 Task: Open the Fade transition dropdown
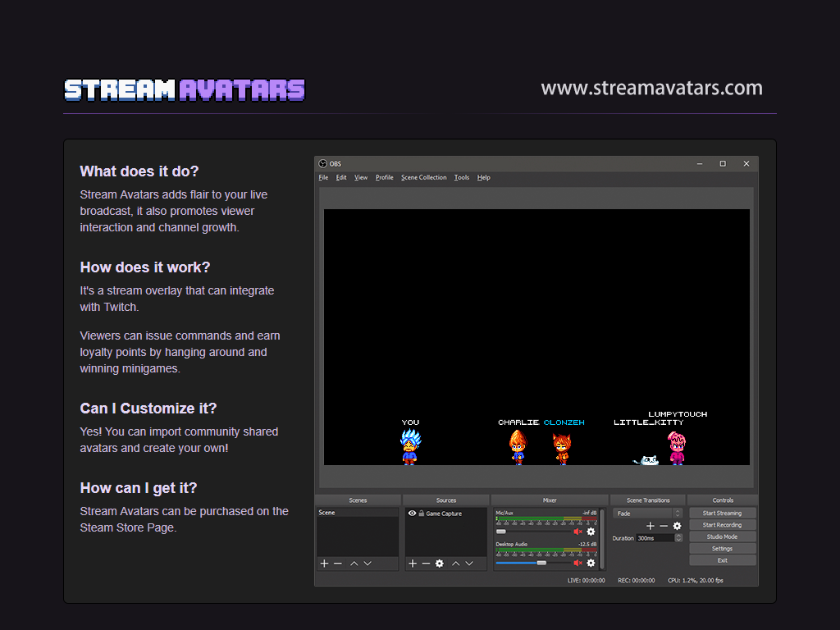(648, 514)
